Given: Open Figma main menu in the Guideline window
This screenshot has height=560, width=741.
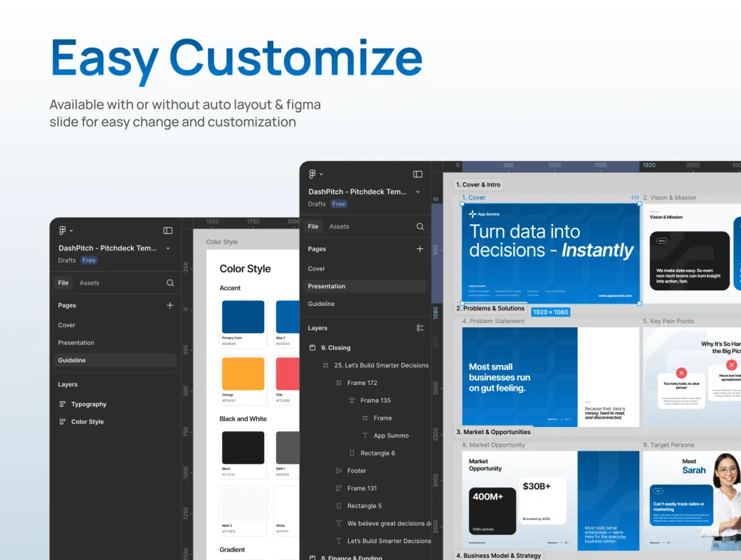Looking at the screenshot, I should tap(65, 231).
